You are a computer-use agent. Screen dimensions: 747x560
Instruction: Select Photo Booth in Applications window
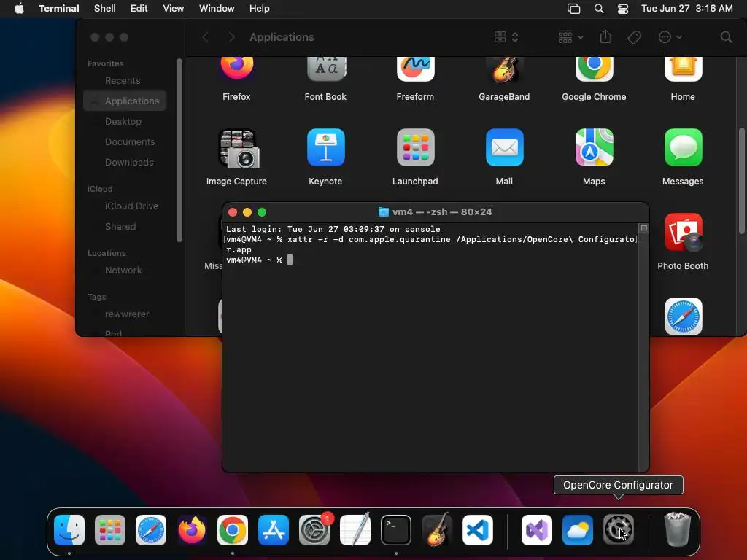coord(683,233)
